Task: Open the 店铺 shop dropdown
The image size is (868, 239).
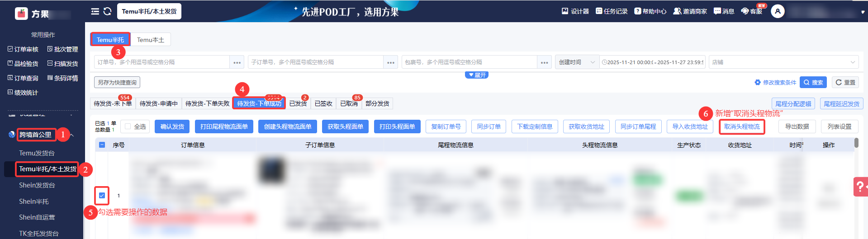Action: pyautogui.click(x=783, y=62)
